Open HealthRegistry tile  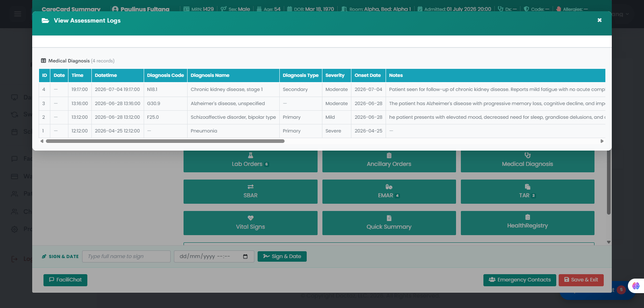pyautogui.click(x=527, y=223)
